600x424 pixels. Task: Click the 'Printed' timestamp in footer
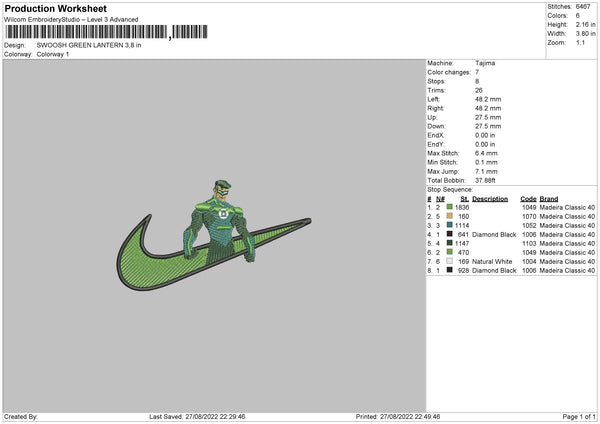click(x=398, y=417)
